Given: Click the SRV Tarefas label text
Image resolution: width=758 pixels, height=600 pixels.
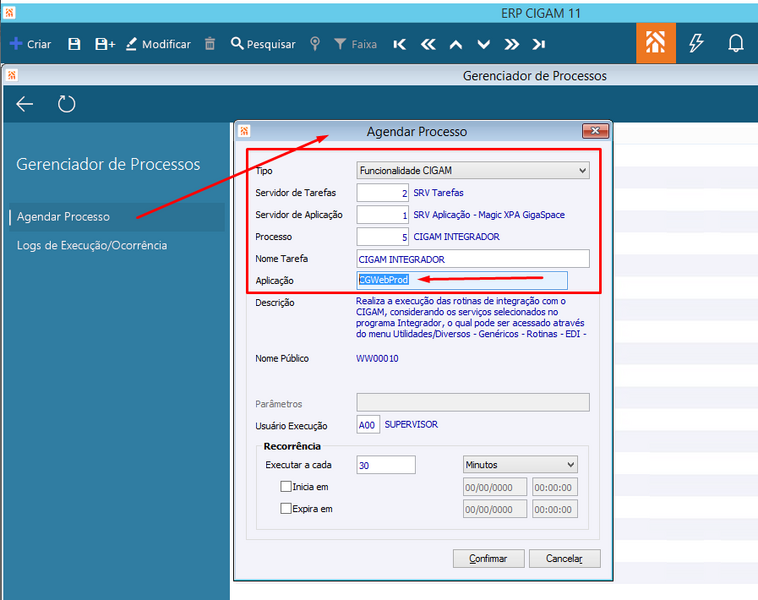Looking at the screenshot, I should [x=438, y=192].
